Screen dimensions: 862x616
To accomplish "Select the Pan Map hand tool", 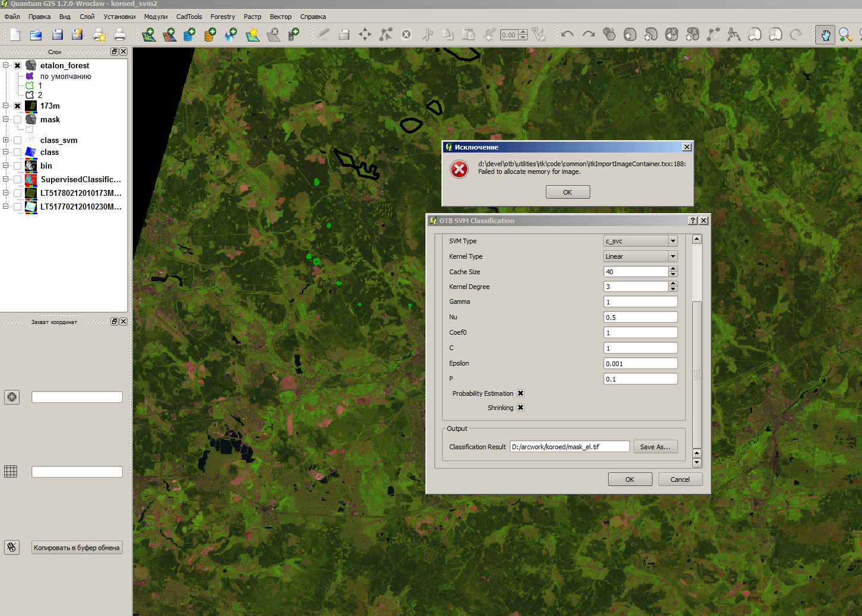I will (x=825, y=35).
